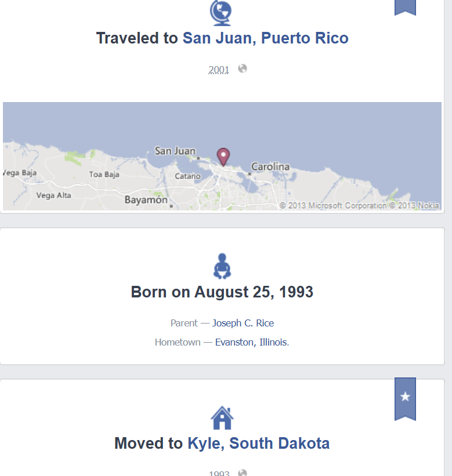452x476 pixels.
Task: Click the Born on August 25, 1993 heading
Action: tap(222, 292)
